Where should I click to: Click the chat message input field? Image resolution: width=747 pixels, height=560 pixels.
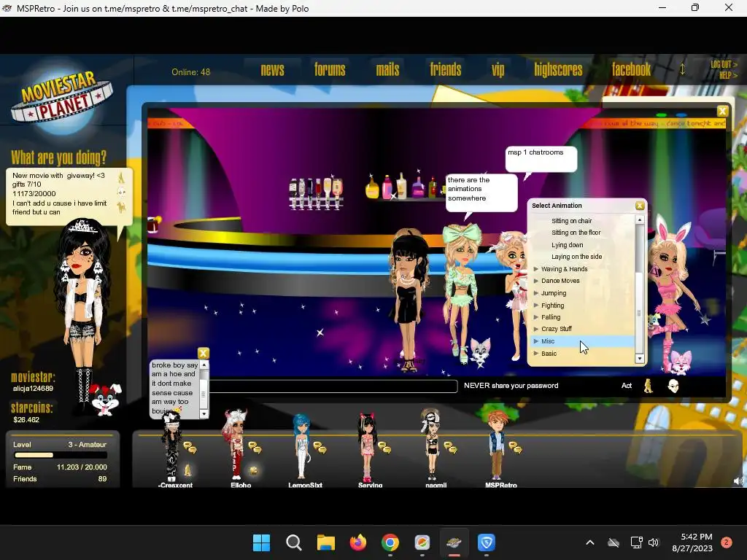click(333, 386)
